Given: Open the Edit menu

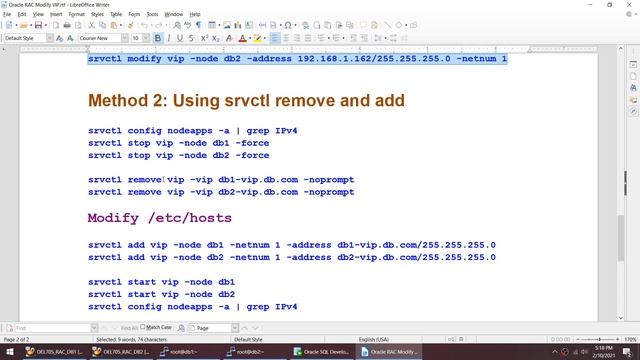Looking at the screenshot, I should click(22, 14).
